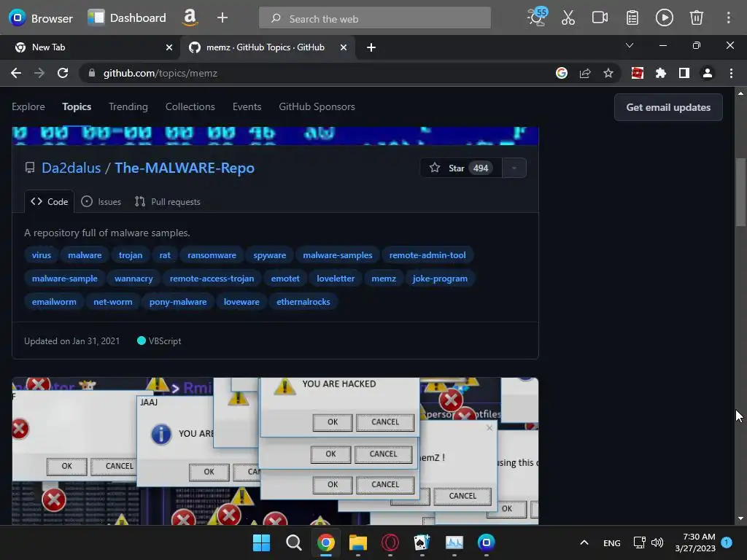The width and height of the screenshot is (747, 560).
Task: Open the clock showing 7:30 AM
Action: 695,542
